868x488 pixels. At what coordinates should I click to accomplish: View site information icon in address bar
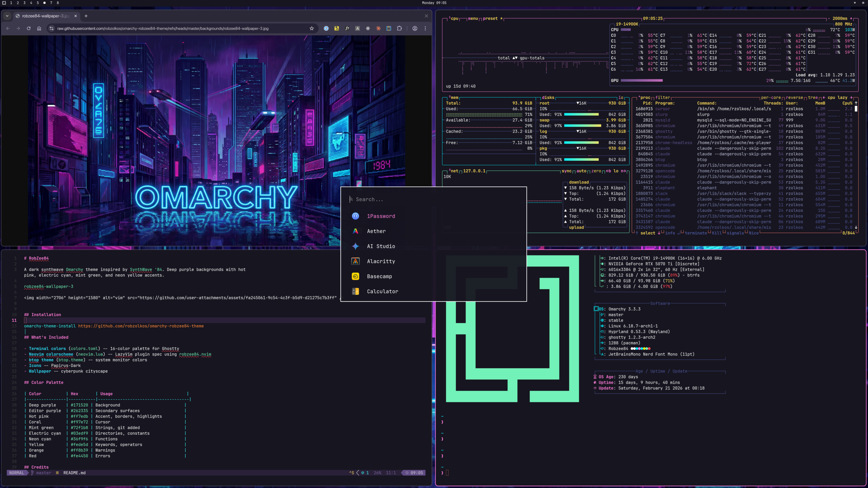click(51, 28)
